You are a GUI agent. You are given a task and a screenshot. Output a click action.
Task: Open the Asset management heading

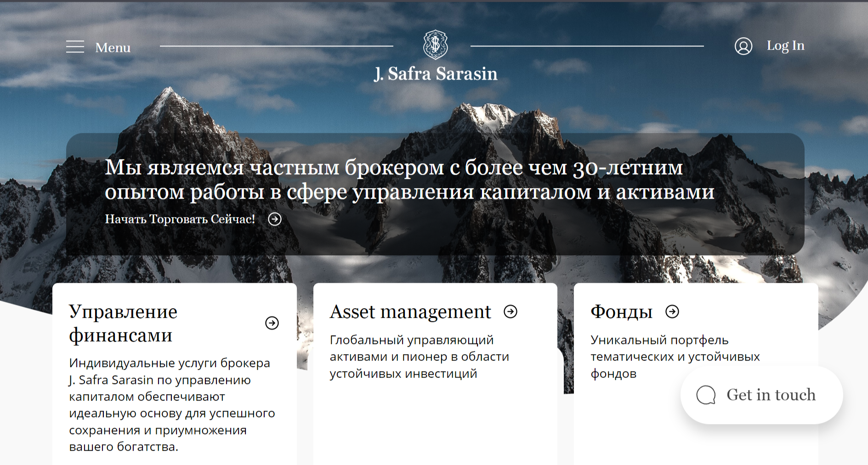click(410, 311)
